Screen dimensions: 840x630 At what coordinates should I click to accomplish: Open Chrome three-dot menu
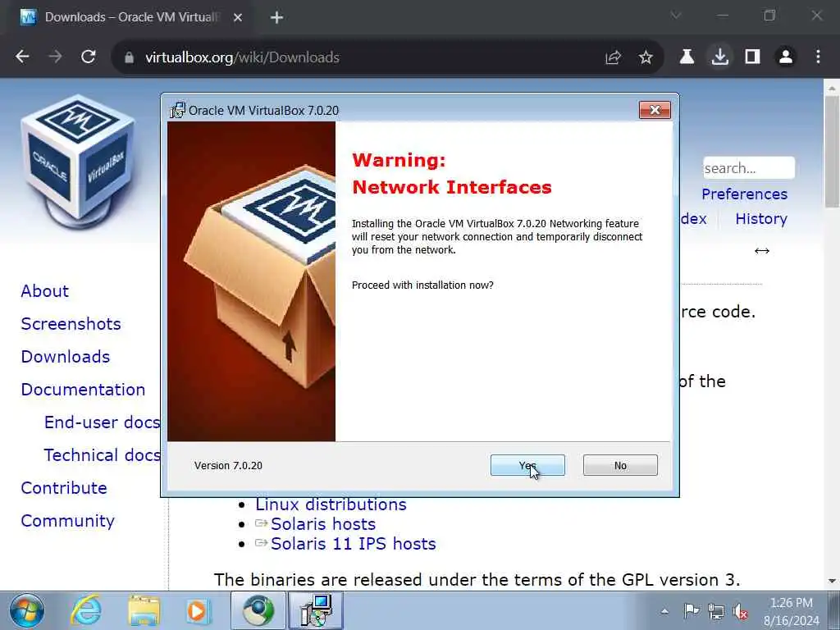pyautogui.click(x=818, y=57)
